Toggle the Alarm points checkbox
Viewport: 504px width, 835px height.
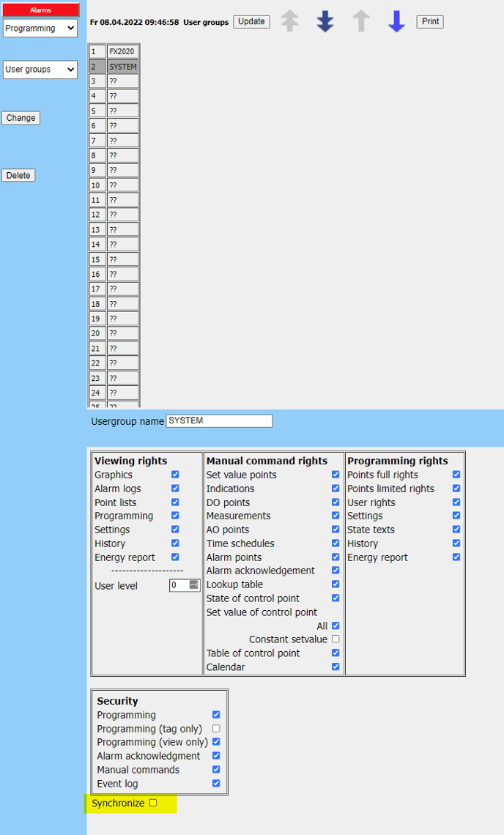[x=336, y=557]
